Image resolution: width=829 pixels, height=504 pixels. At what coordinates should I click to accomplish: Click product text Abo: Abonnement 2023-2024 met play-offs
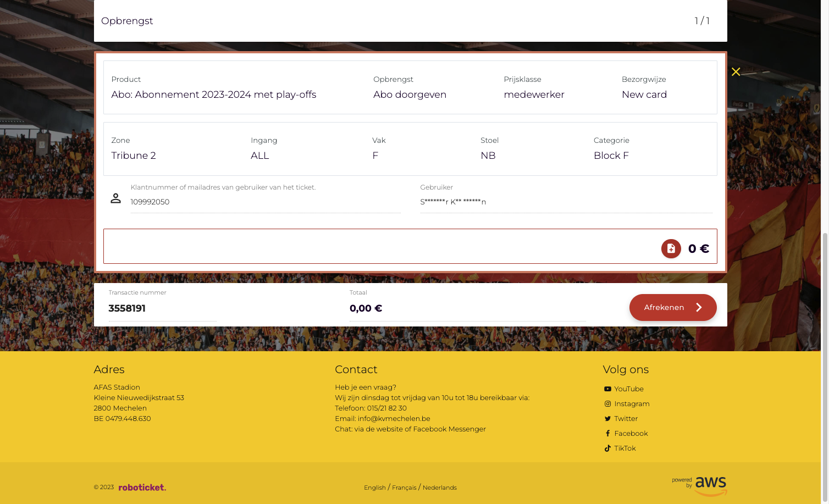coord(214,95)
